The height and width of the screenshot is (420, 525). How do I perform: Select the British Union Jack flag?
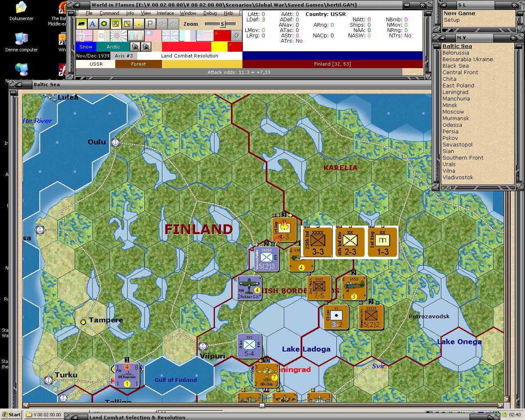[170, 36]
